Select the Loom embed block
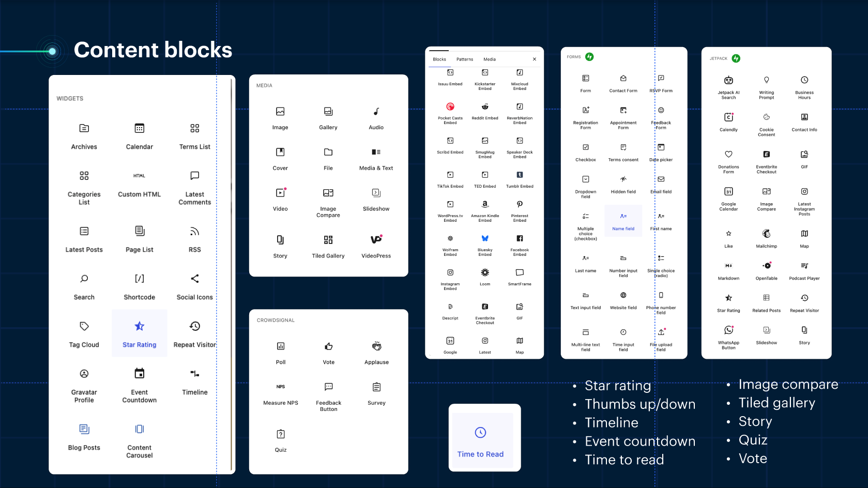868x488 pixels. 485,277
